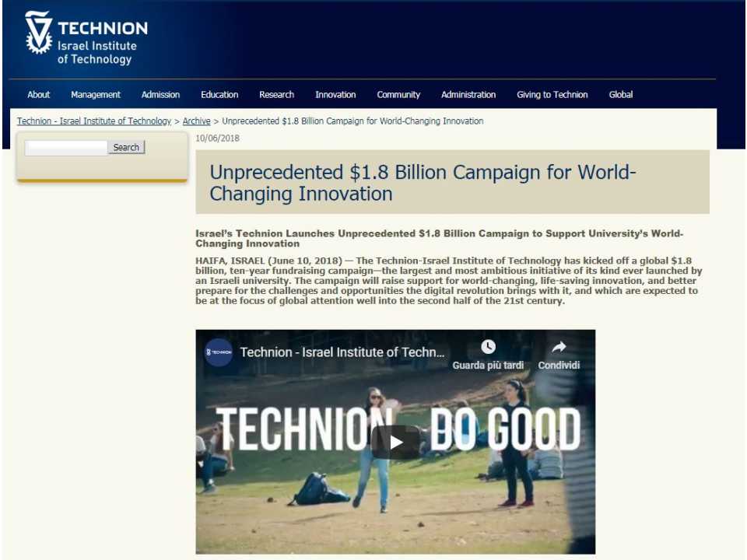Viewport: 747px width, 560px height.
Task: Click the Technion YouTube channel avatar
Action: [218, 352]
